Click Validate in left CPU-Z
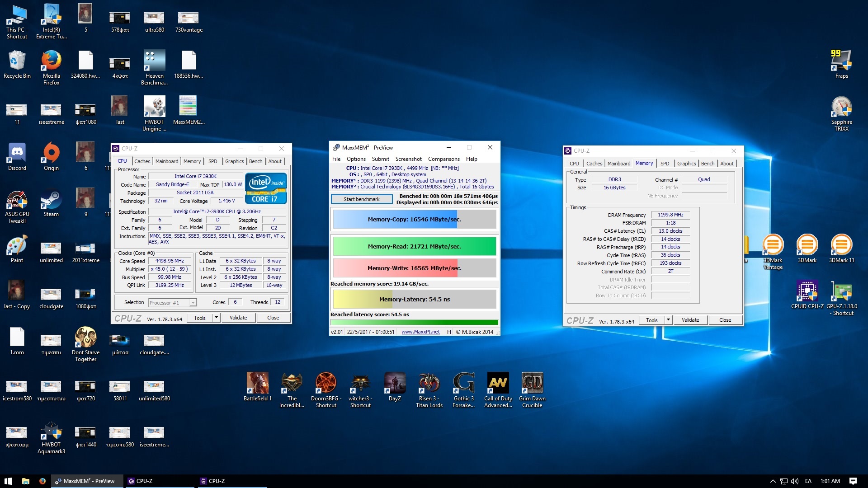The width and height of the screenshot is (868, 488). [x=238, y=318]
